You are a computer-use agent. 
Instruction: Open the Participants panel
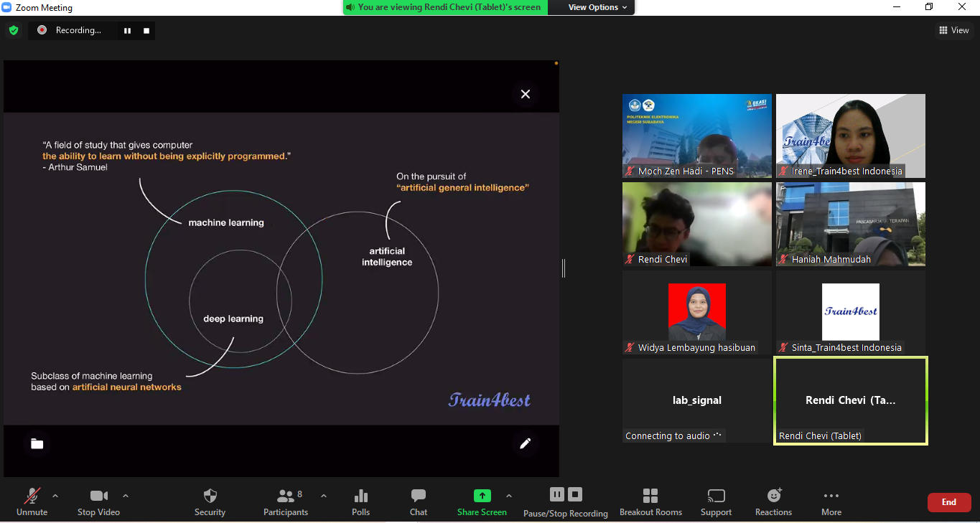click(x=286, y=502)
